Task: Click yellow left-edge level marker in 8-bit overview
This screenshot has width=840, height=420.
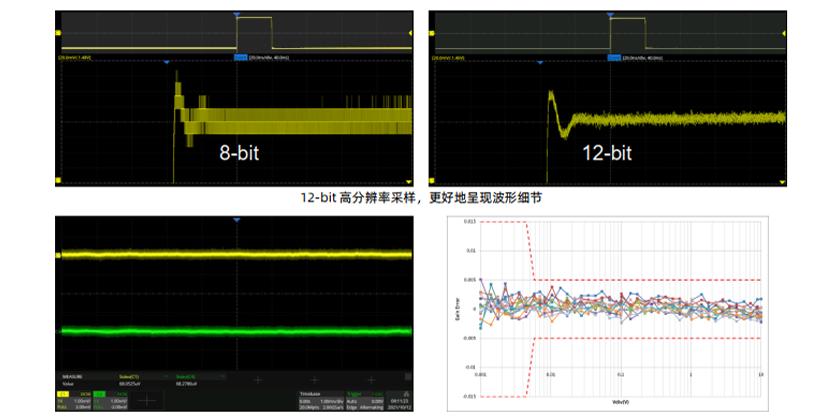Action: click(x=60, y=34)
